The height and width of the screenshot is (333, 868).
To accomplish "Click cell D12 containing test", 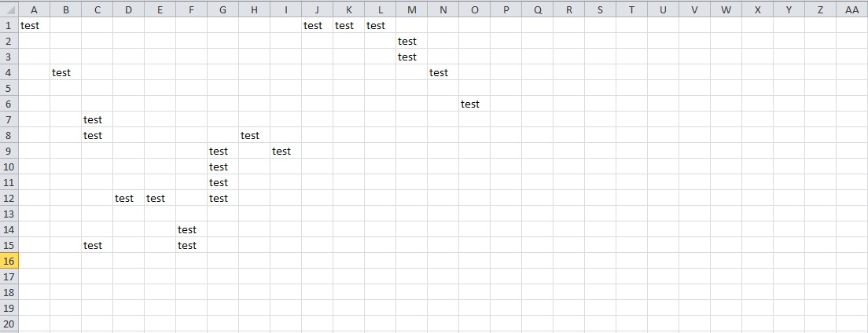I will (x=128, y=198).
